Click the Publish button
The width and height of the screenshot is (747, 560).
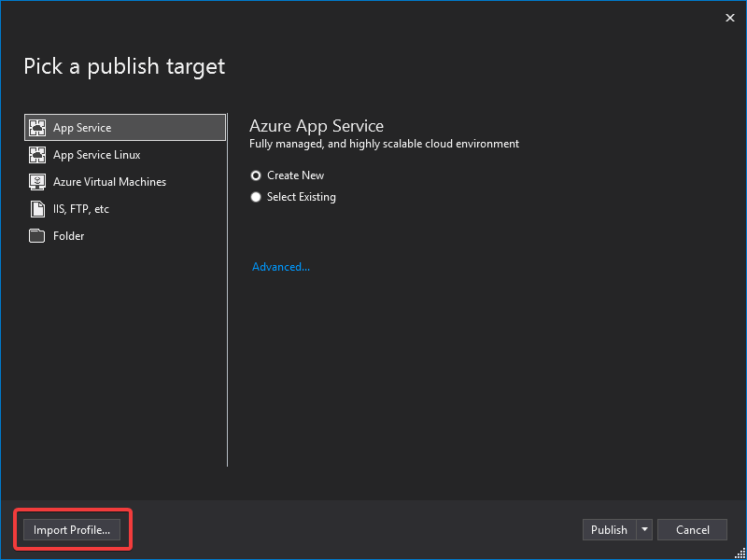click(610, 529)
